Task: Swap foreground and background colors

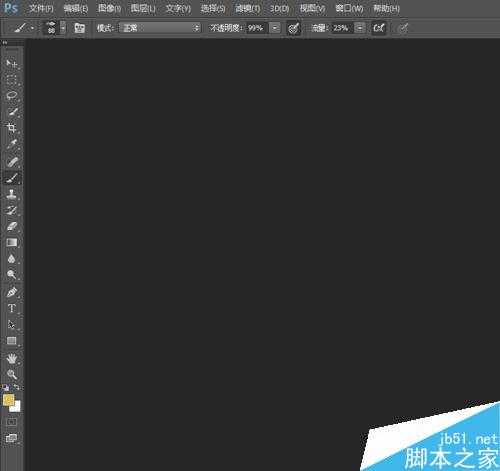Action: [x=16, y=387]
